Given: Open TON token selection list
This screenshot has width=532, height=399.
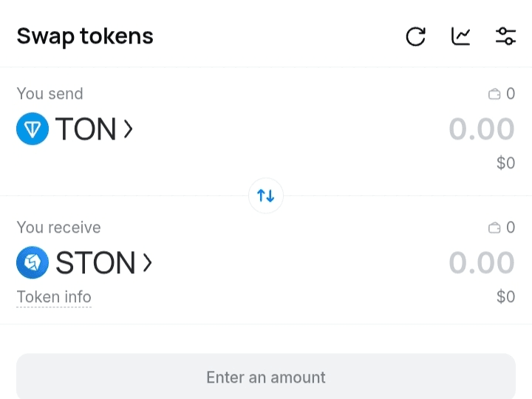Looking at the screenshot, I should [x=86, y=129].
